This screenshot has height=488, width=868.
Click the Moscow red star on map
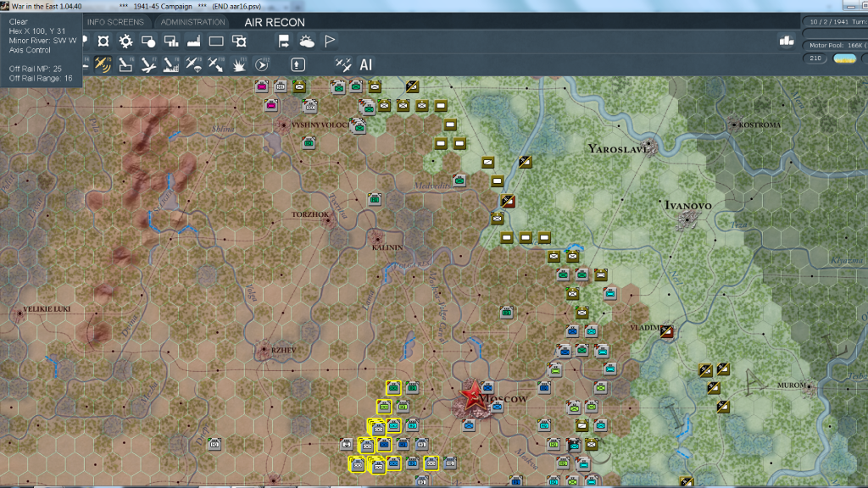click(x=471, y=396)
